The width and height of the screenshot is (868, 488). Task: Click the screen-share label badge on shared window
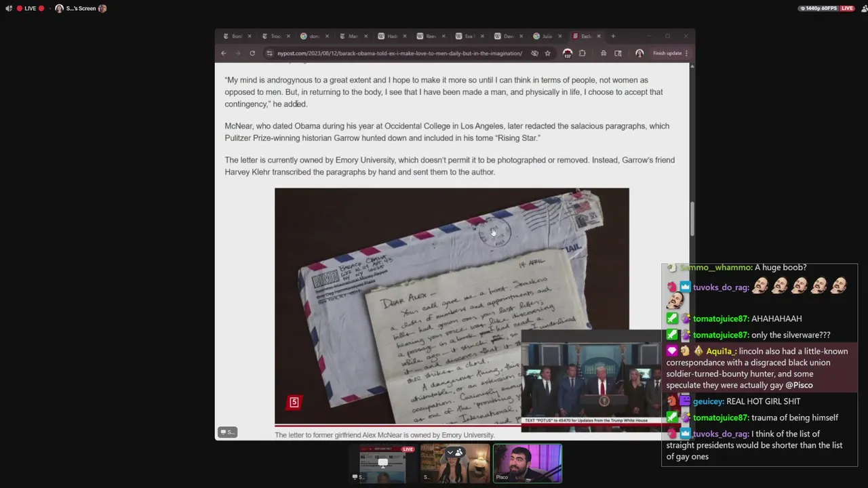click(x=227, y=432)
